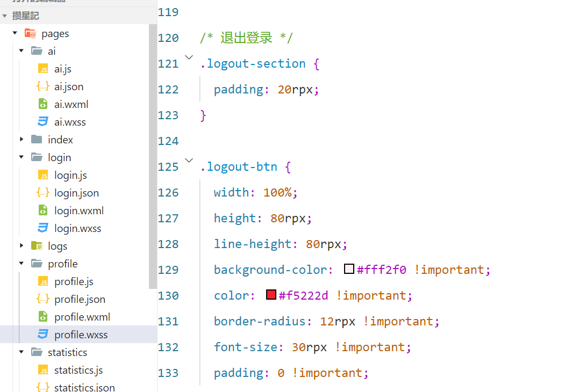565x392 pixels.
Task: Click the file tree vertical scrollbar
Action: pyautogui.click(x=153, y=156)
